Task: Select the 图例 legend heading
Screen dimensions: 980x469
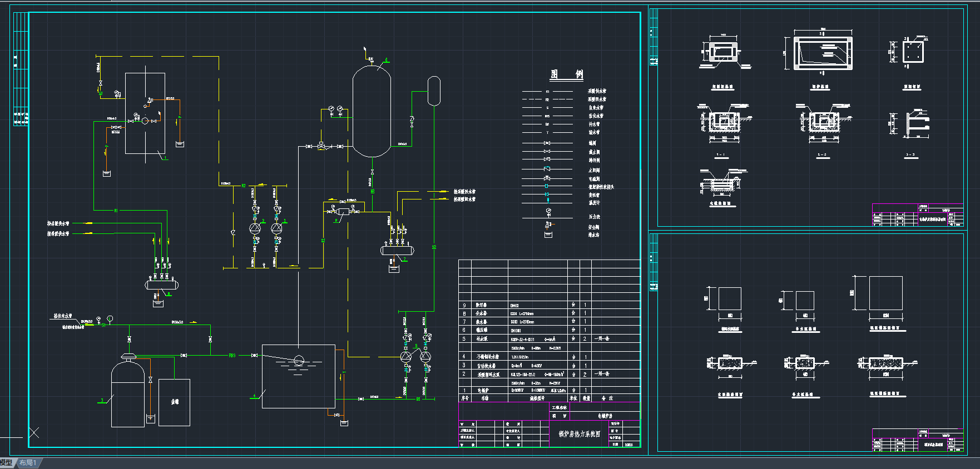Action: (x=566, y=74)
